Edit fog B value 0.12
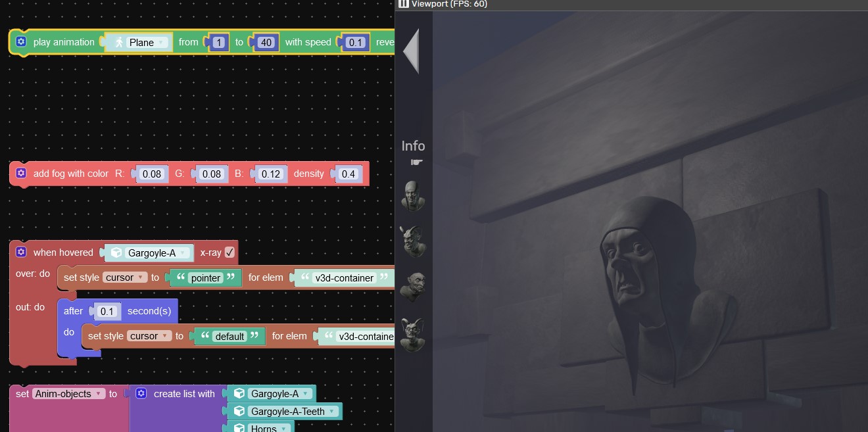Image resolution: width=868 pixels, height=432 pixels. tap(270, 174)
